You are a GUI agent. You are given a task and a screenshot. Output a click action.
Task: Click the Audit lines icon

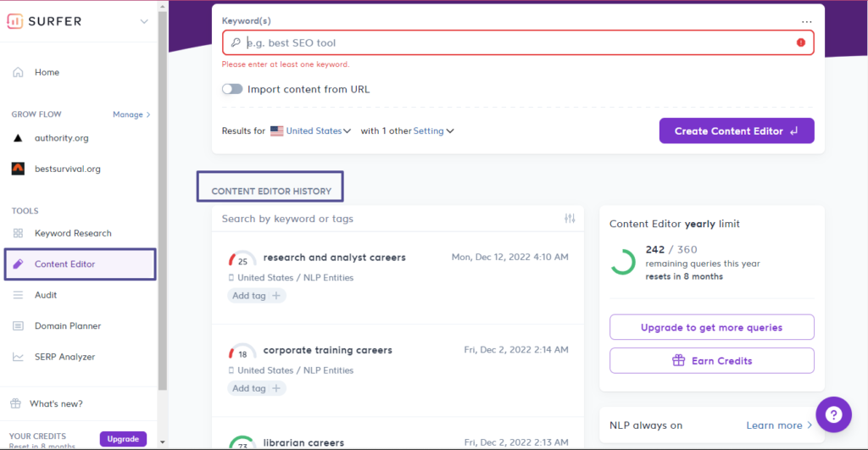(19, 295)
